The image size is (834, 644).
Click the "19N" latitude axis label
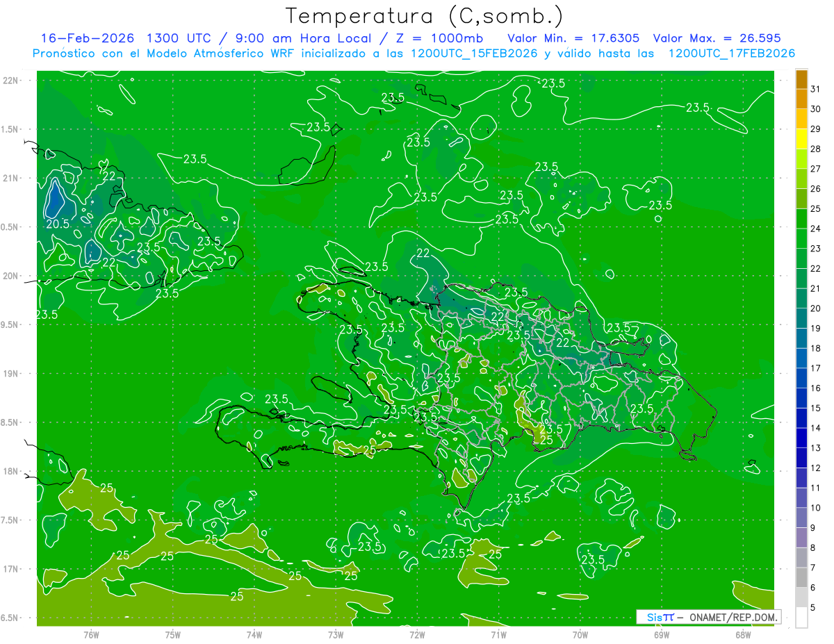point(11,374)
